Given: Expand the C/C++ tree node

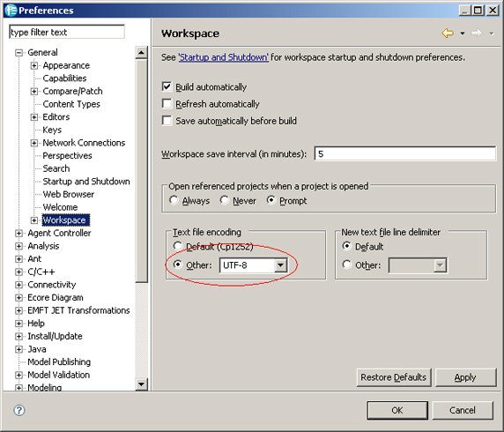Looking at the screenshot, I should tap(19, 272).
